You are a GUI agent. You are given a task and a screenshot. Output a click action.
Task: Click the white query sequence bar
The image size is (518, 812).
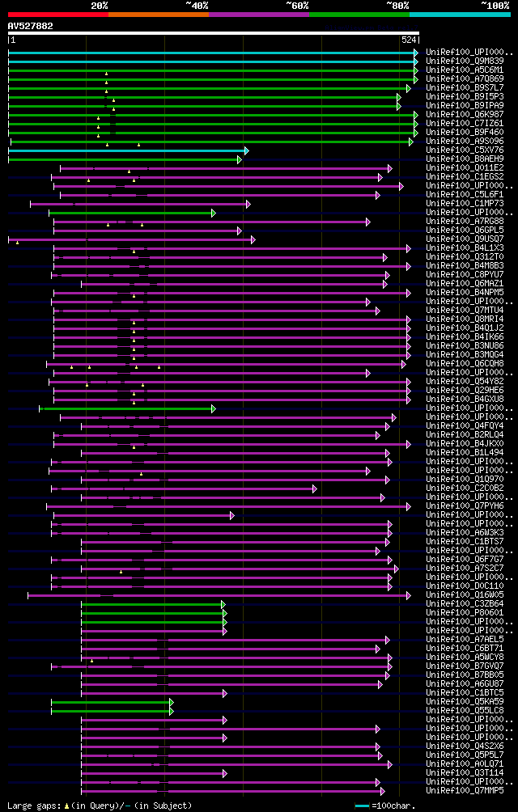[x=214, y=33]
